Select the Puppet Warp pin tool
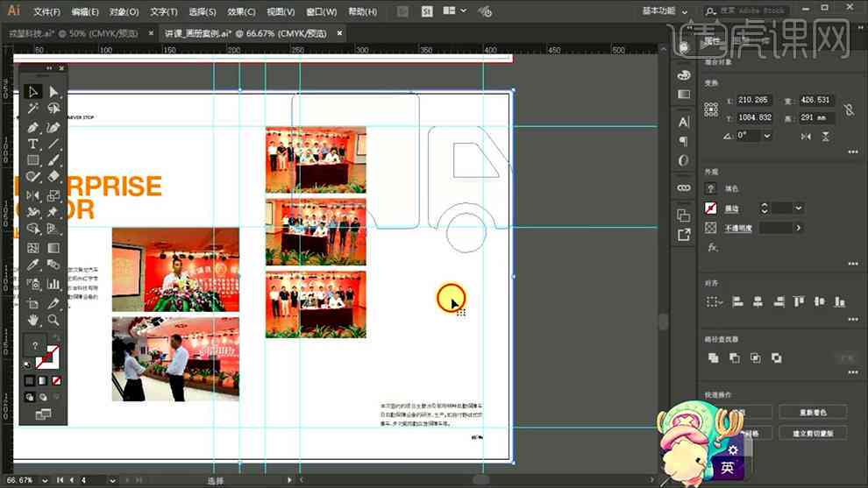The height and width of the screenshot is (488, 868). click(x=53, y=212)
